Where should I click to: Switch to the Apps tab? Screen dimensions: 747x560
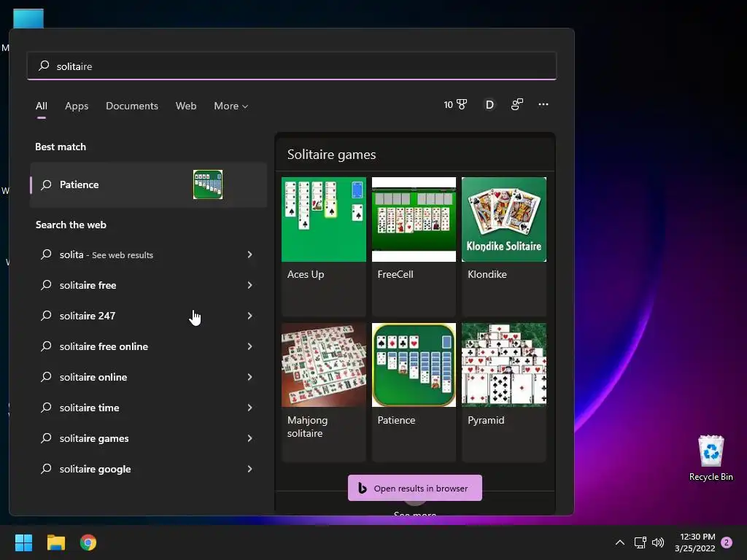pos(77,106)
